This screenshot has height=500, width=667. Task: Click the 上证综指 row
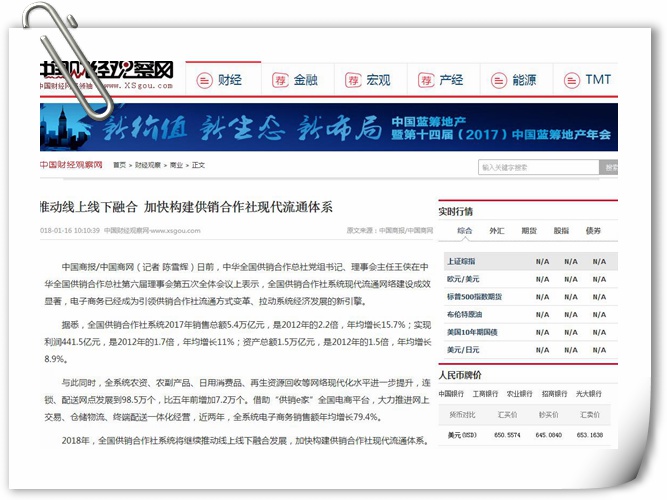tap(530, 261)
